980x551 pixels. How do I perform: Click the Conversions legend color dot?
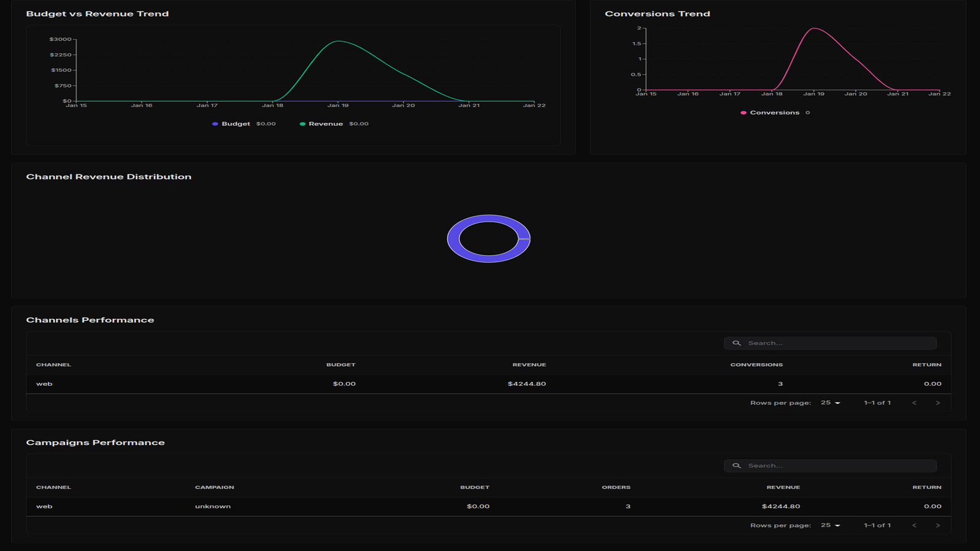pos(744,112)
